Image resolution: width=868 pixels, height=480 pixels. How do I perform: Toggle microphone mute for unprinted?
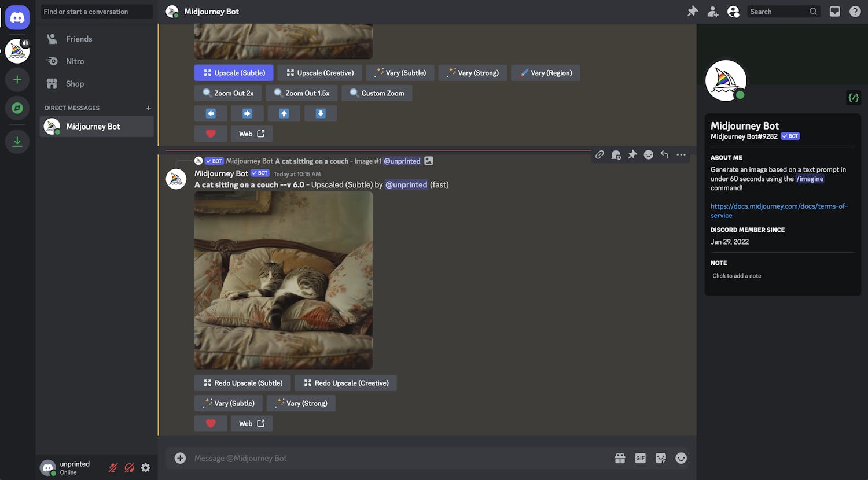click(x=113, y=468)
